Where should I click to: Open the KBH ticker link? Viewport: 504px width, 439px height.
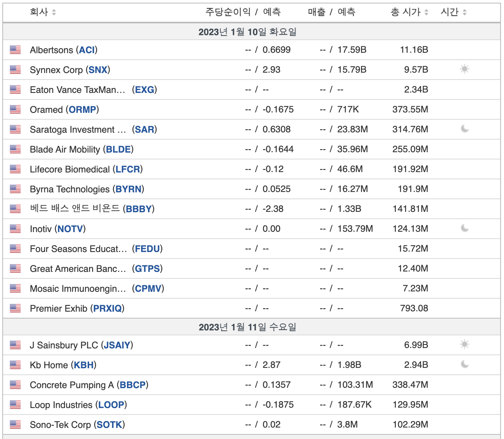[x=84, y=365]
